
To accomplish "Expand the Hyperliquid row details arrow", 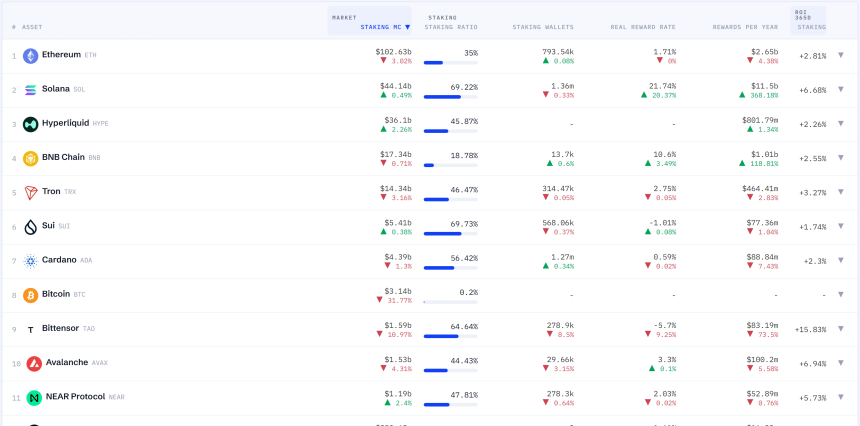I will click(x=841, y=123).
